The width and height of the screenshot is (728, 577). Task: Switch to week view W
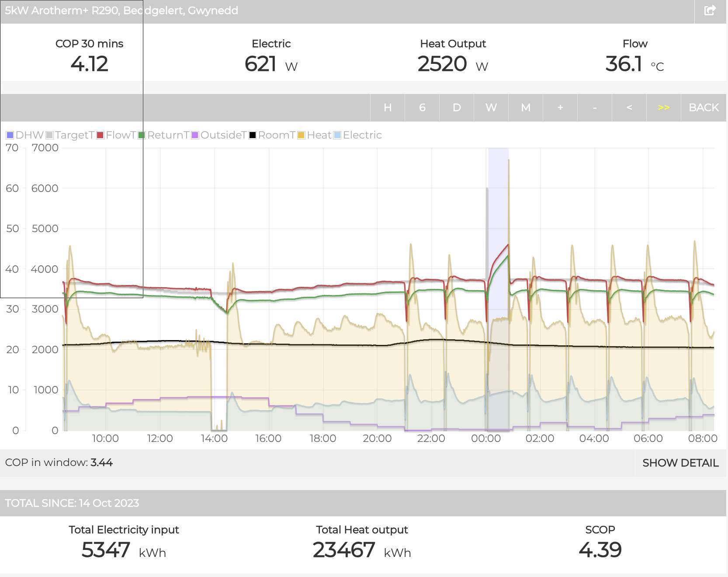(x=491, y=108)
